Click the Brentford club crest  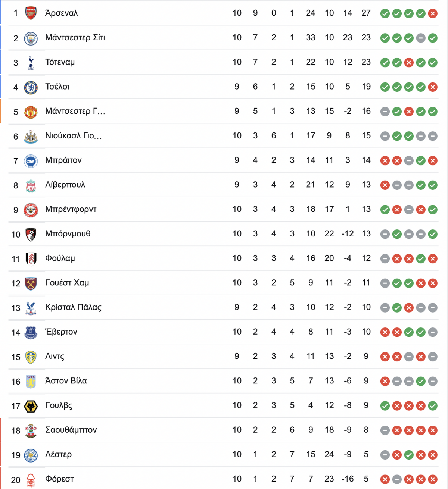click(x=31, y=210)
